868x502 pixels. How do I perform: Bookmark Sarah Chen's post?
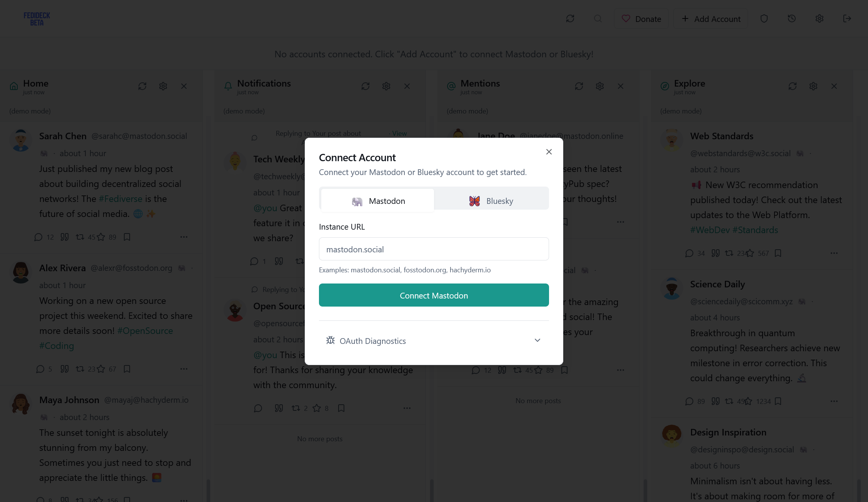click(x=127, y=237)
